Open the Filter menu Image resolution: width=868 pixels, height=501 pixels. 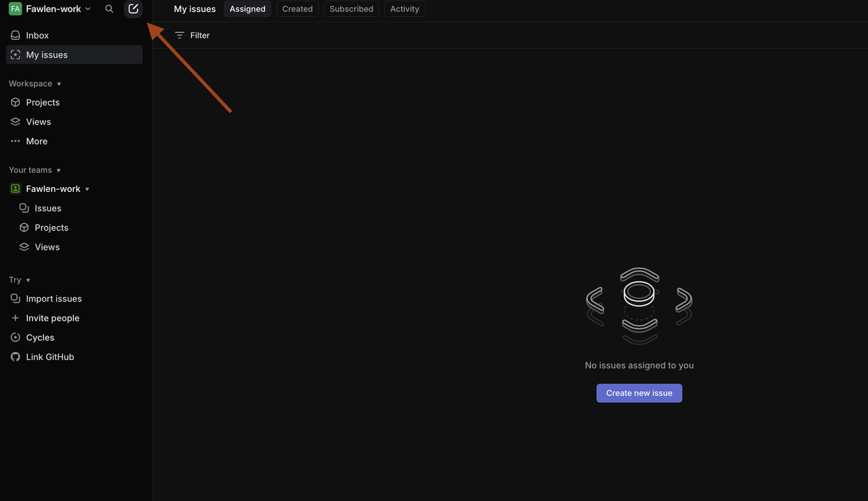click(193, 35)
